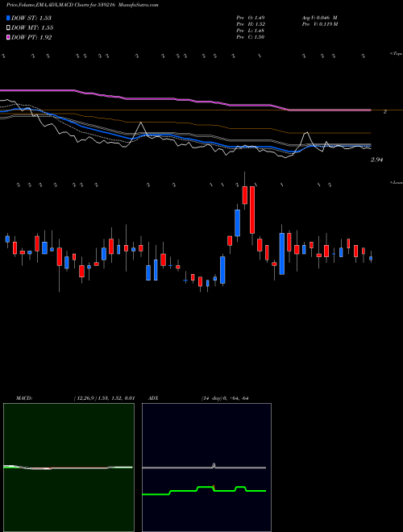Image resolution: width=403 pixels, height=532 pixels.
Task: Click the 'Avg V: 0.046 M' volume text
Action: [x=320, y=18]
